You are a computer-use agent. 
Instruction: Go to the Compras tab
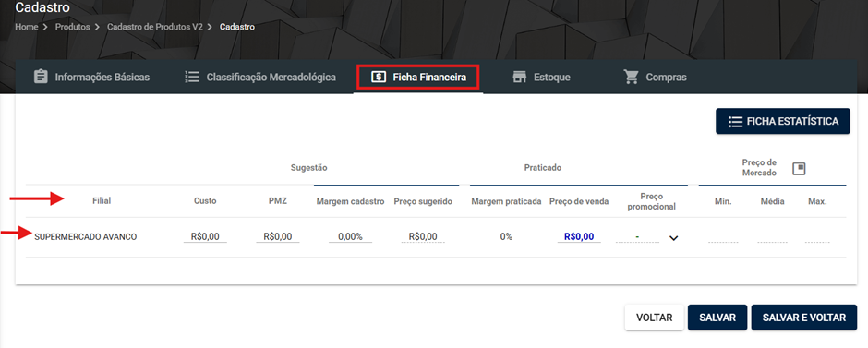point(655,77)
